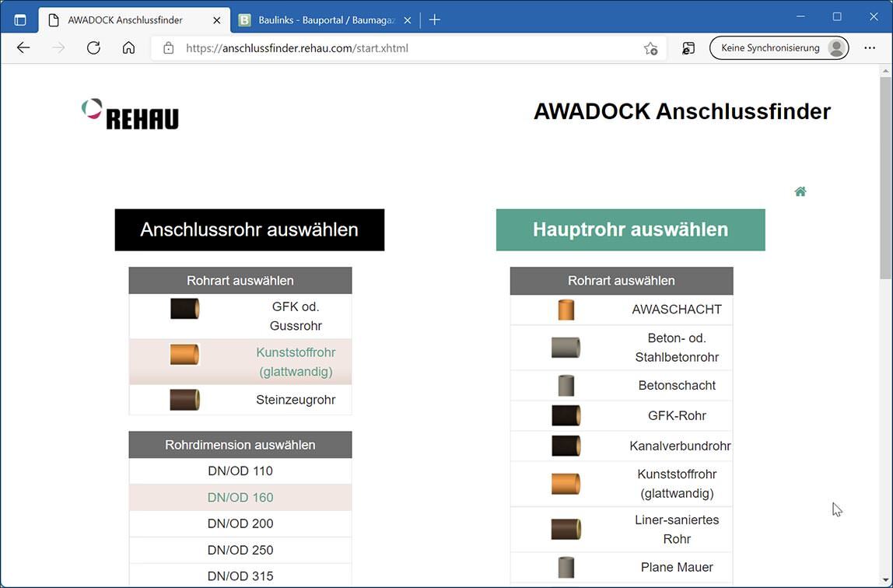Select Betonschacht as main pipe

click(622, 385)
